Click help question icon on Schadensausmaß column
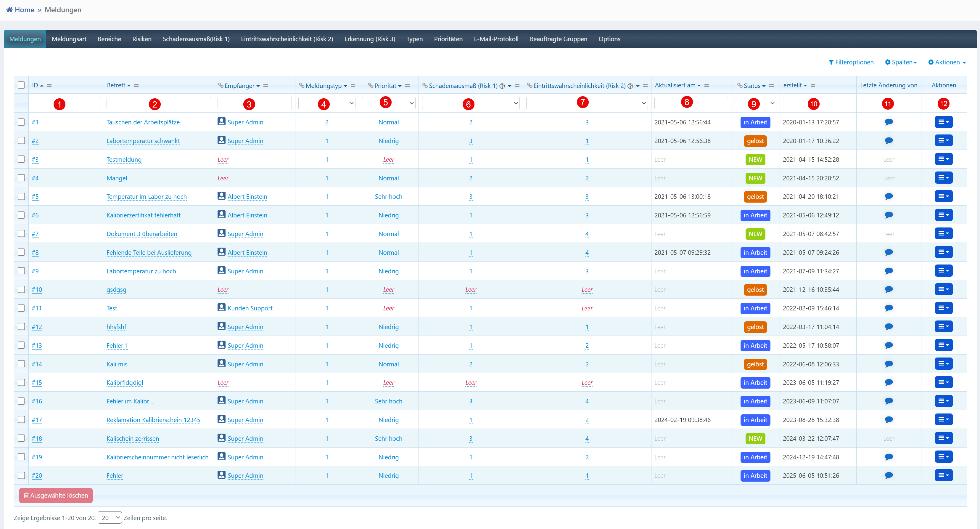The width and height of the screenshot is (980, 529). coord(502,86)
